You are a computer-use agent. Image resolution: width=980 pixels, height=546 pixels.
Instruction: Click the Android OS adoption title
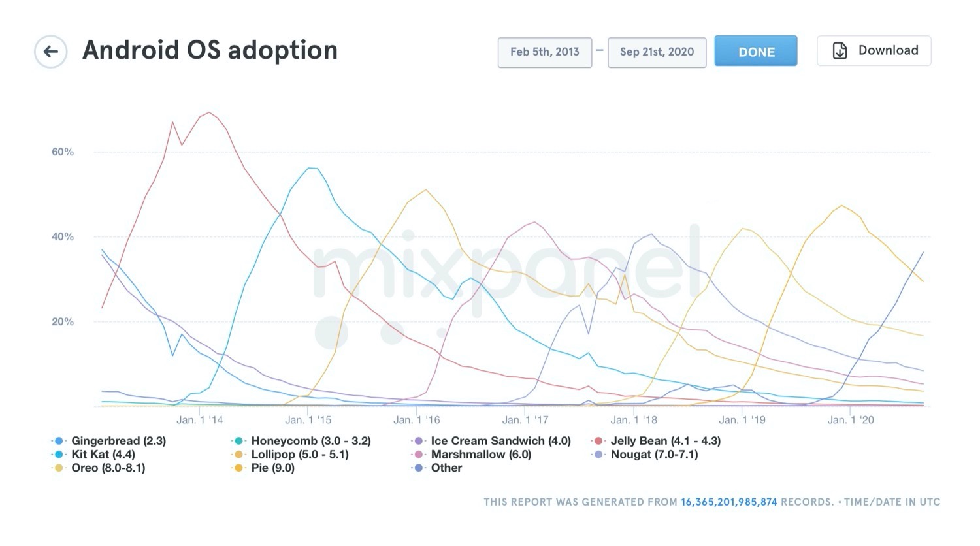(x=210, y=50)
